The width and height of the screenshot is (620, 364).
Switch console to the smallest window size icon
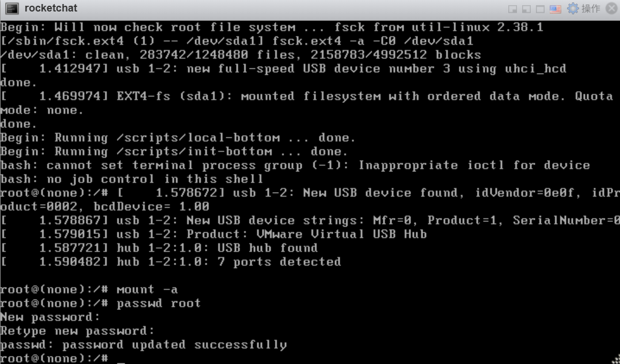(512, 9)
